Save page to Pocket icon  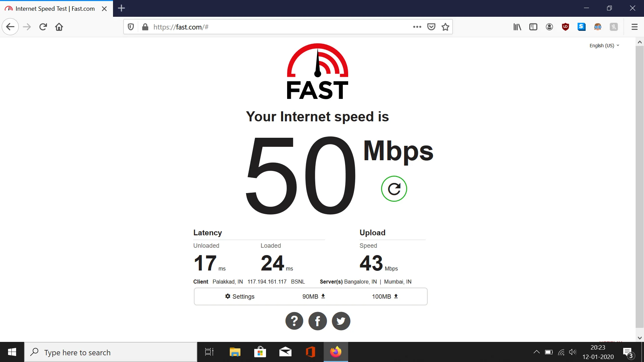click(431, 27)
